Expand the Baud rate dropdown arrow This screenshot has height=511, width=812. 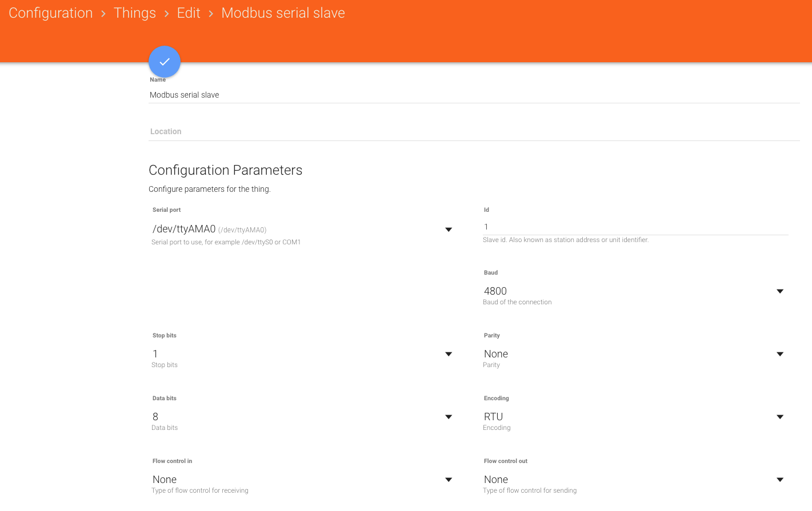click(780, 291)
